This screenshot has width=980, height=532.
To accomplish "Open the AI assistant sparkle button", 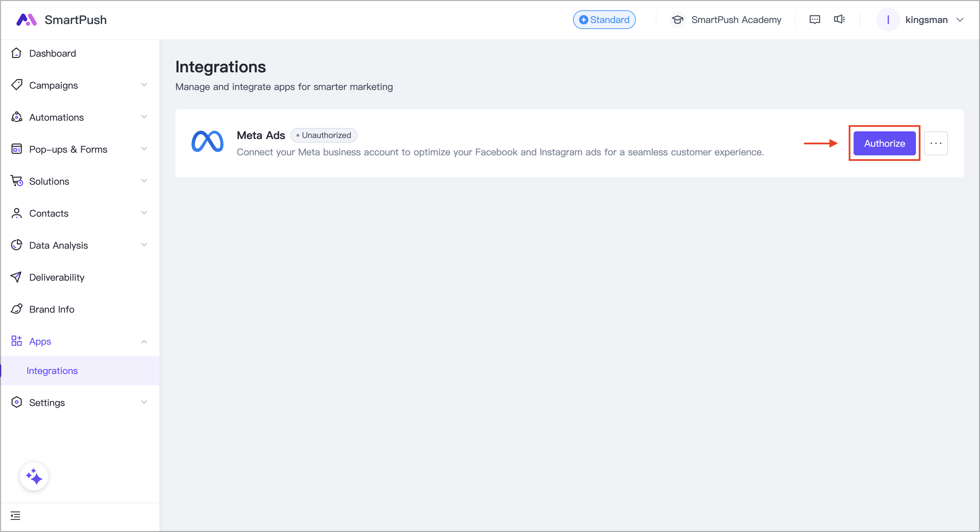I will tap(34, 476).
